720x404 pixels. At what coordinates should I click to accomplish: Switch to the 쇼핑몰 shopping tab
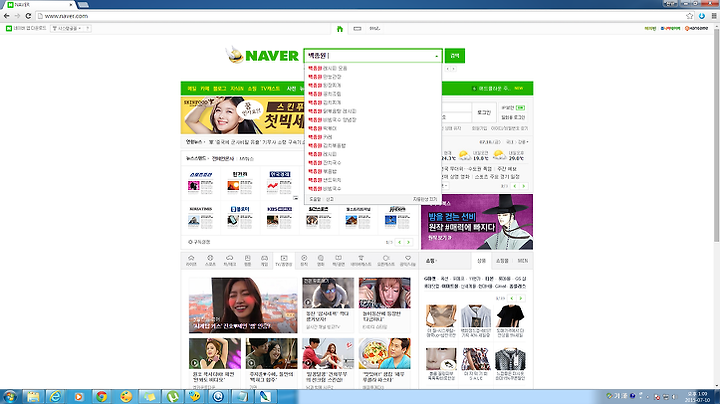pos(502,261)
